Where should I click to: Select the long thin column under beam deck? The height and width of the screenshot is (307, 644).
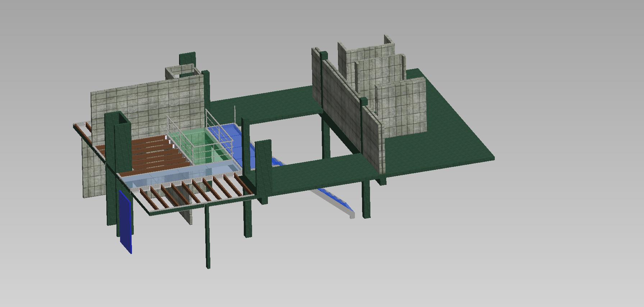click(207, 237)
